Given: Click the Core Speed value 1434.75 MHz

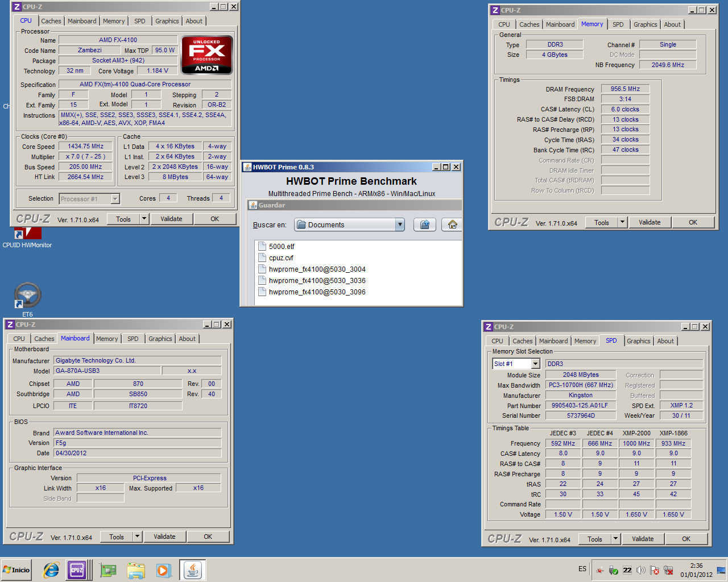Looking at the screenshot, I should click(85, 146).
